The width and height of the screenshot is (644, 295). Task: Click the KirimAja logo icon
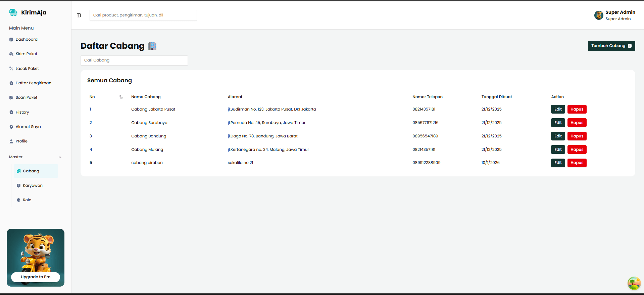point(13,12)
